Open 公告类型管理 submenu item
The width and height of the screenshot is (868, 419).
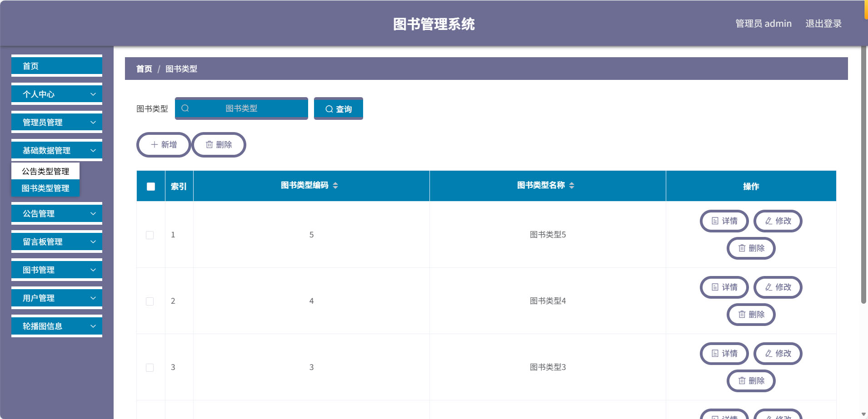pos(45,171)
